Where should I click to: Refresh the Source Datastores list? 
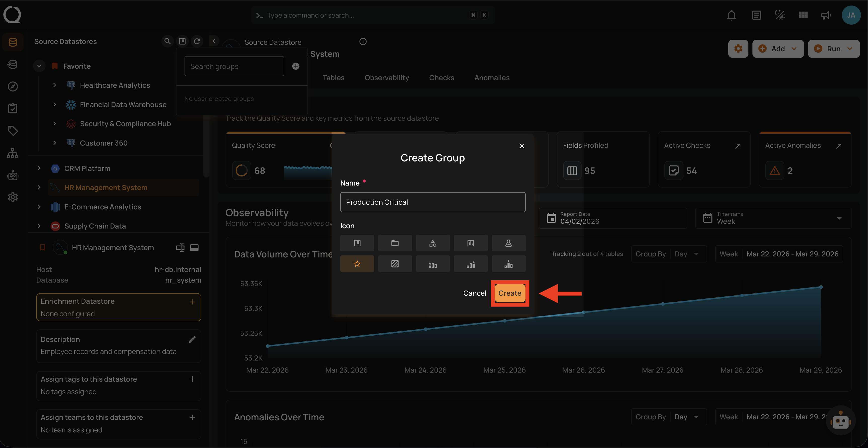pos(197,41)
